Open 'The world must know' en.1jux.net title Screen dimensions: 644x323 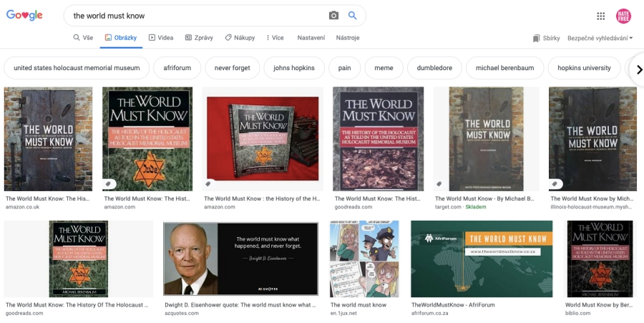point(358,305)
